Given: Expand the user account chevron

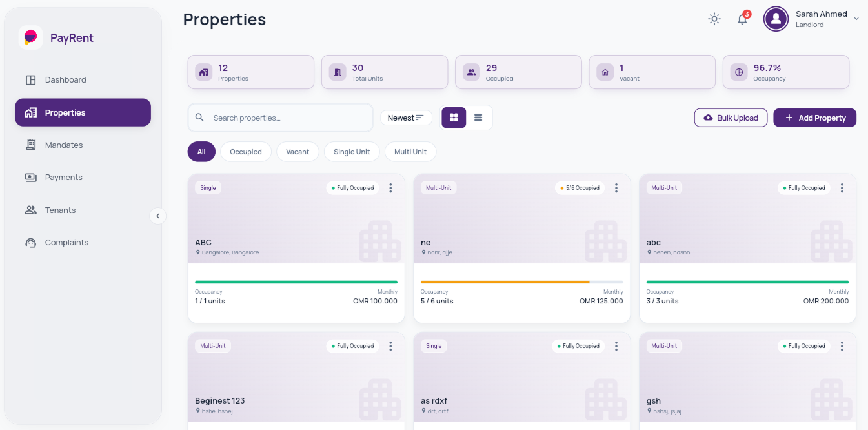Looking at the screenshot, I should pyautogui.click(x=856, y=19).
